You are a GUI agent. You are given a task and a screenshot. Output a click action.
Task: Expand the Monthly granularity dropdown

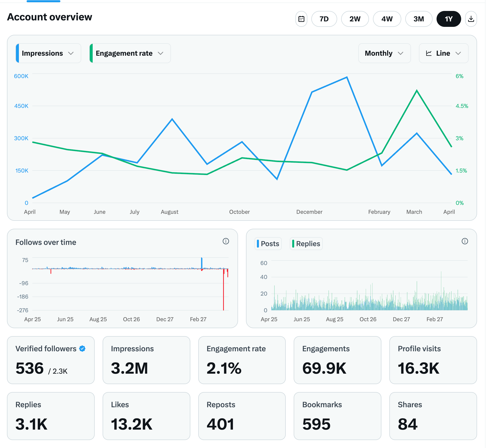point(384,53)
